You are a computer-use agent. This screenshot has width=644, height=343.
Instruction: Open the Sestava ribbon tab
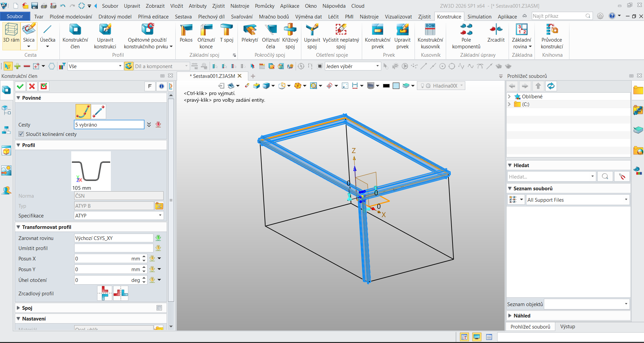[183, 16]
